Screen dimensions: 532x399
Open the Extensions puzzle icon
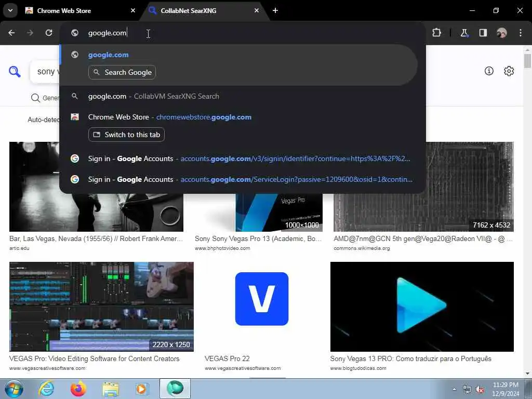[x=436, y=33]
